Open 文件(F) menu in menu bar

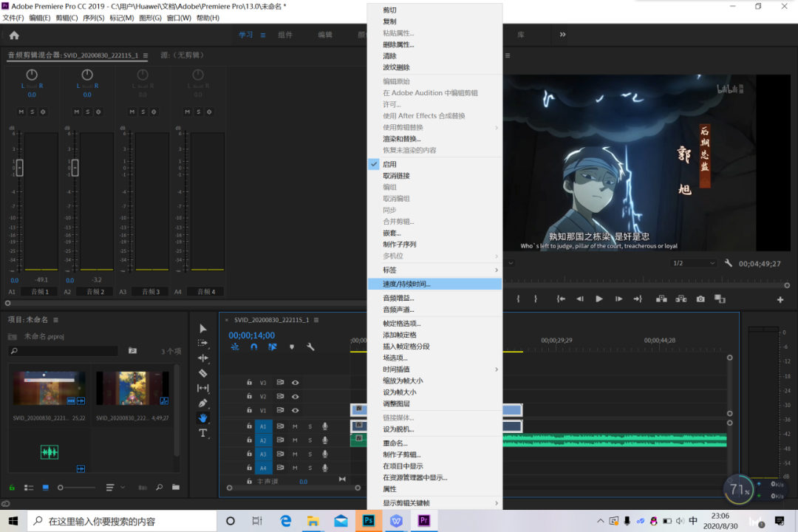click(x=13, y=18)
